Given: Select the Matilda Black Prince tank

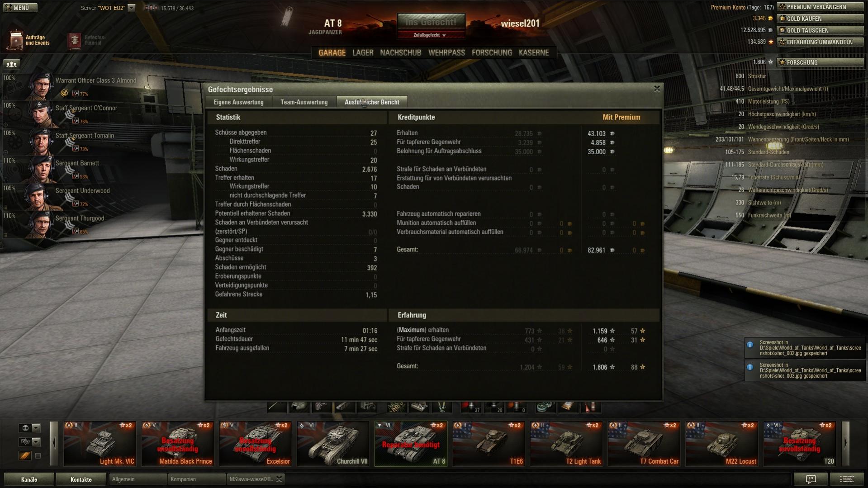Looking at the screenshot, I should (178, 443).
